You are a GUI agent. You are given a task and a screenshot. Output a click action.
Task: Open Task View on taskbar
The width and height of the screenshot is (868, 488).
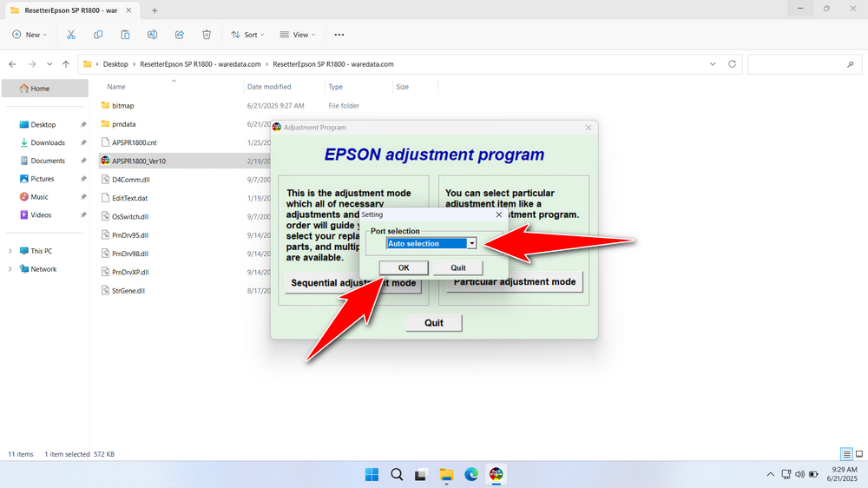click(421, 474)
